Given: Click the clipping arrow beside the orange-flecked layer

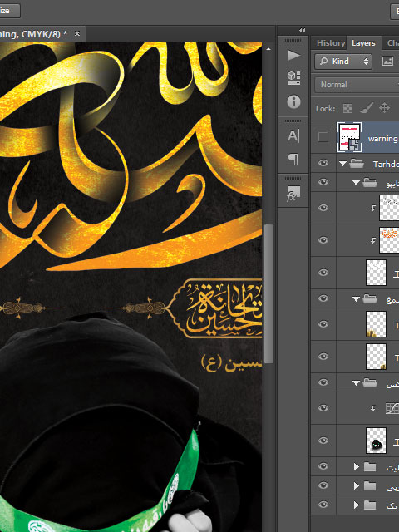Looking at the screenshot, I should [373, 240].
